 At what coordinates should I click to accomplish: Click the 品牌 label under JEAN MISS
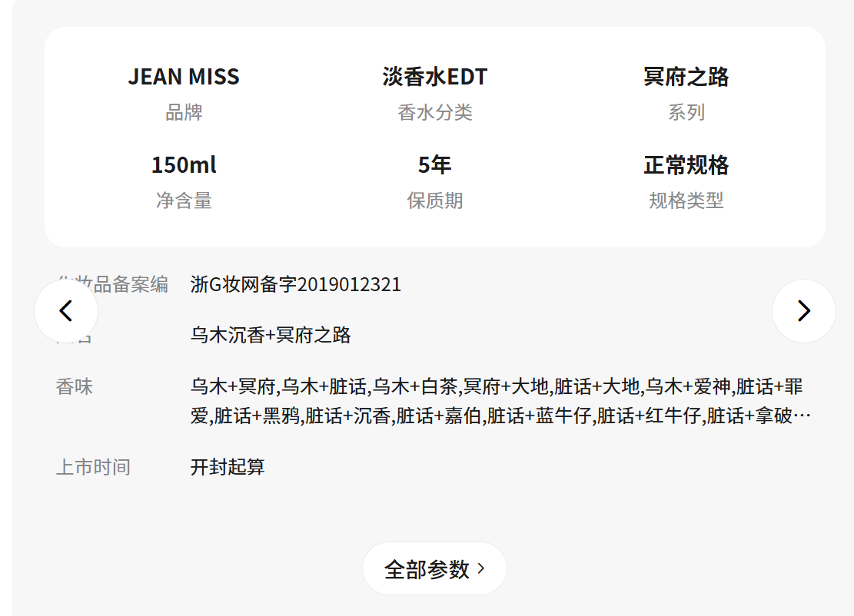tap(184, 113)
